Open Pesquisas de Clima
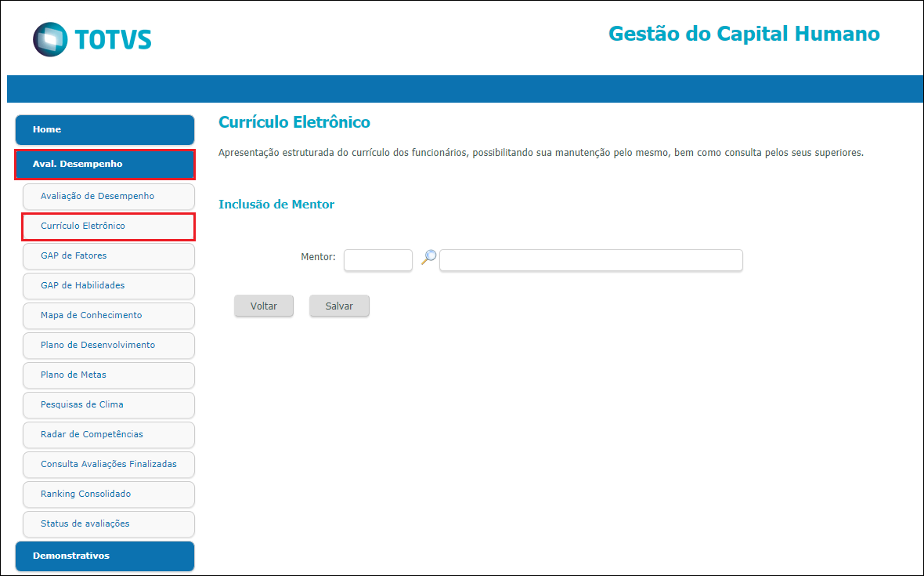This screenshot has height=576, width=924. point(108,404)
